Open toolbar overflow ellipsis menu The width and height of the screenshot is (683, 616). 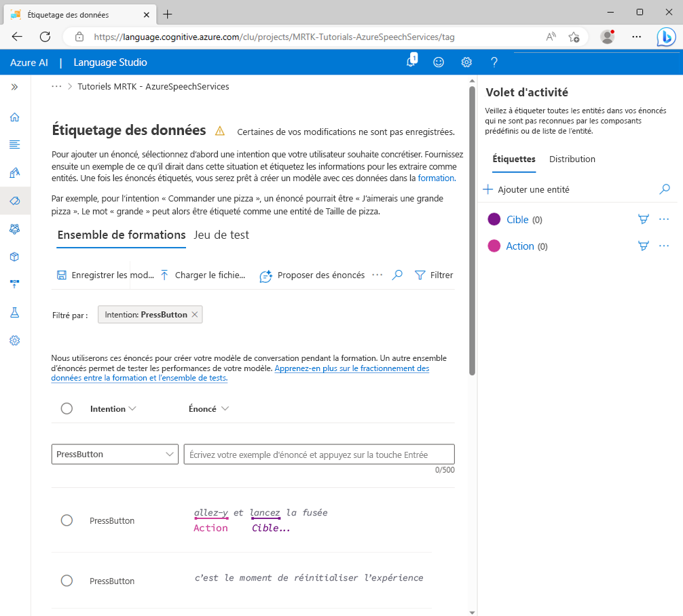pos(377,275)
